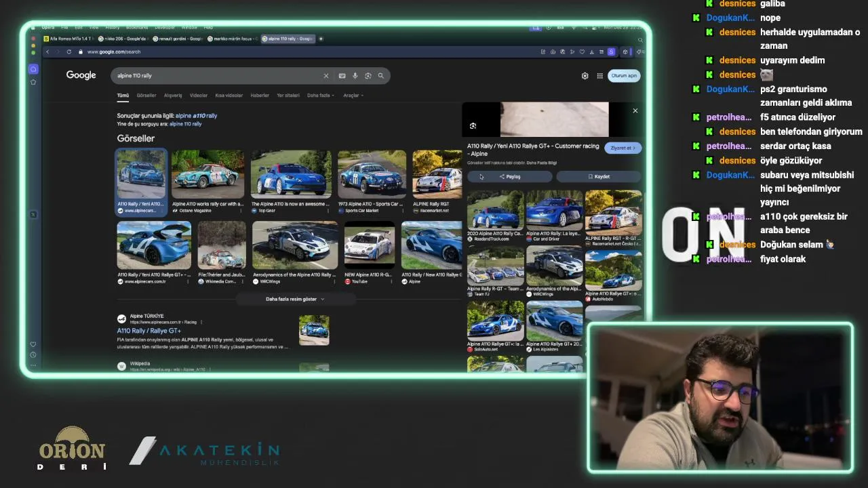Open the Team FJ Alpine Rally R-GT thumbnail
Screen dimensions: 868x488
pyautogui.click(x=496, y=265)
